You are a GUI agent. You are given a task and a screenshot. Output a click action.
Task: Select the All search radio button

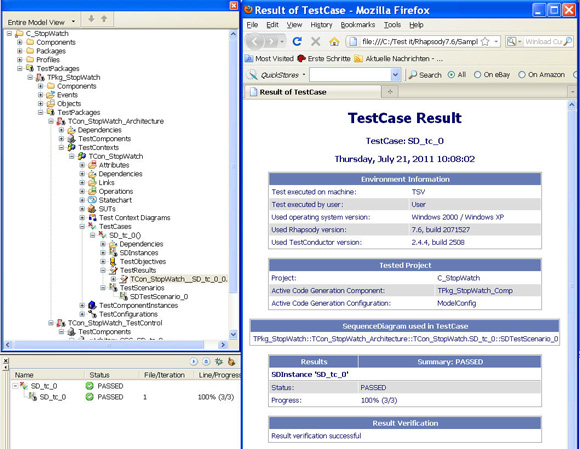click(x=451, y=75)
